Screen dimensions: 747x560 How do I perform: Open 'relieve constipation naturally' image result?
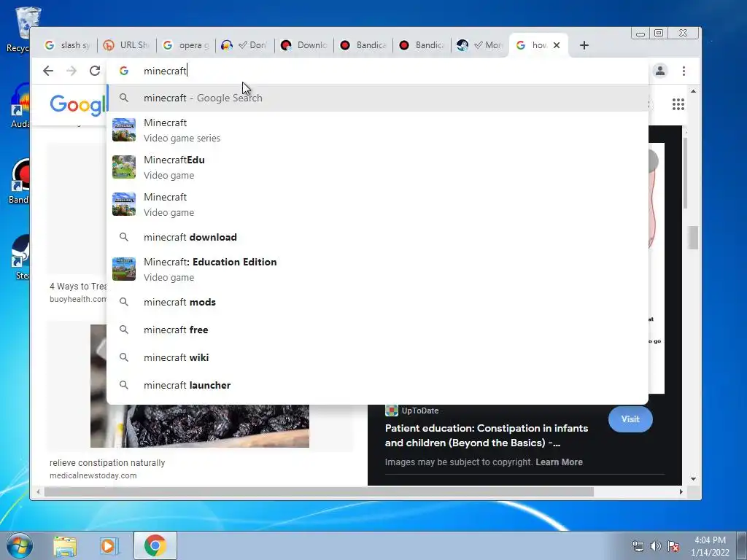point(107,462)
